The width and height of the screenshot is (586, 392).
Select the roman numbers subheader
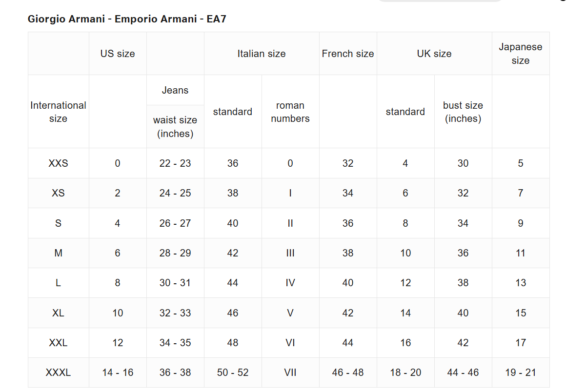click(x=290, y=112)
